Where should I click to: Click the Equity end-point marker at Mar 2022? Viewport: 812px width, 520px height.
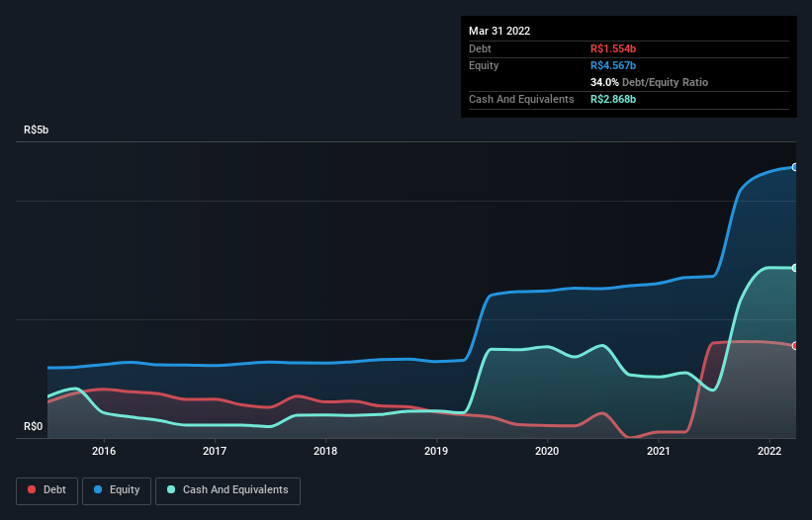(795, 167)
